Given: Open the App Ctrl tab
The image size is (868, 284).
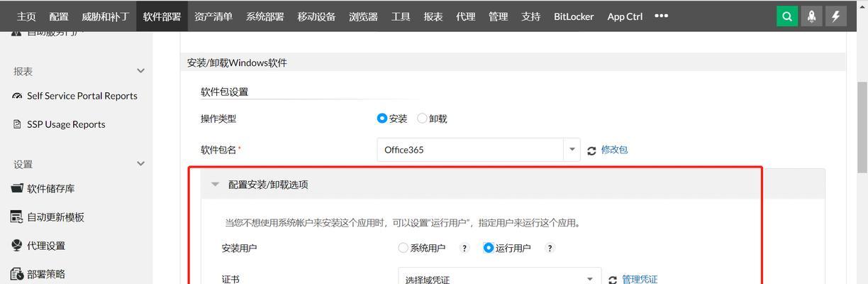Looking at the screenshot, I should (x=625, y=16).
